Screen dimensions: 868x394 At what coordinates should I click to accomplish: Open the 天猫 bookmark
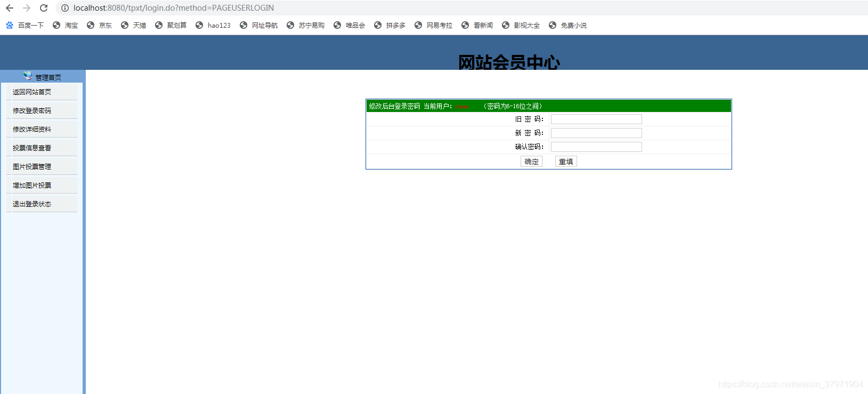click(134, 25)
